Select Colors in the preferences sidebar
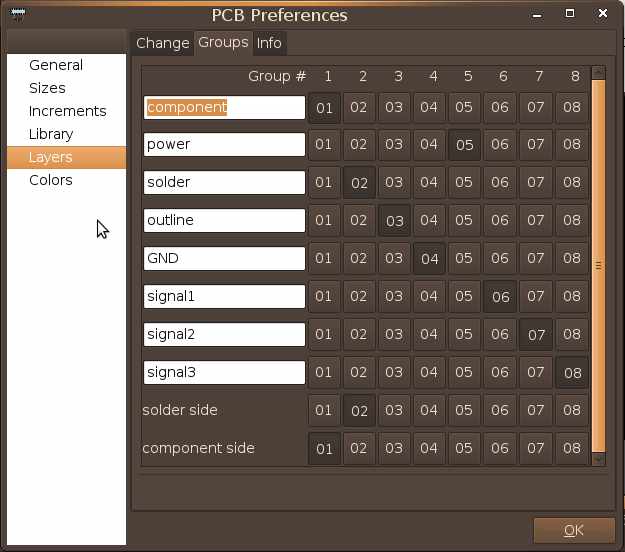 [x=51, y=181]
